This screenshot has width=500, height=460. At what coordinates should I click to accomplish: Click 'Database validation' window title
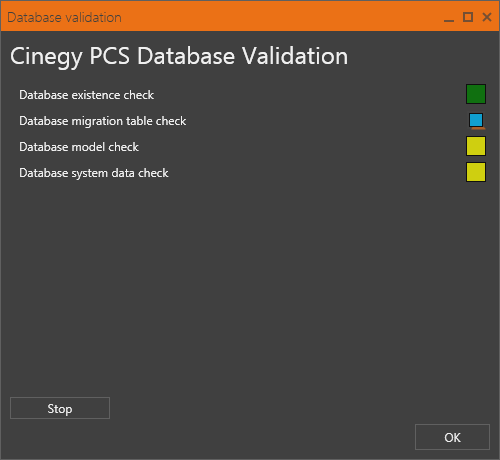(64, 17)
